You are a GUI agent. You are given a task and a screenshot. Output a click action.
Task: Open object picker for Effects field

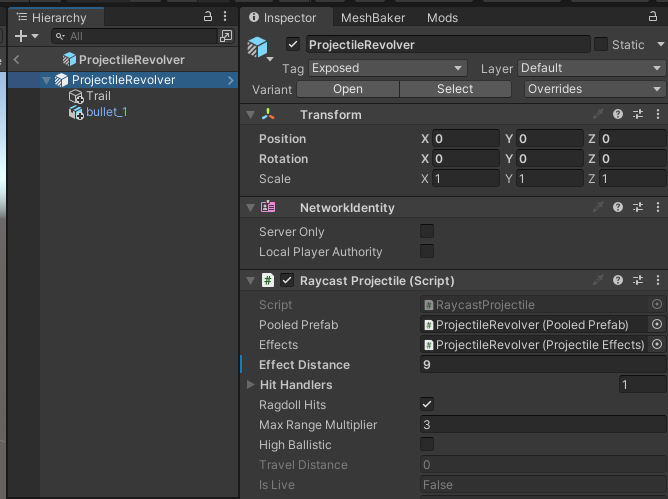point(657,345)
